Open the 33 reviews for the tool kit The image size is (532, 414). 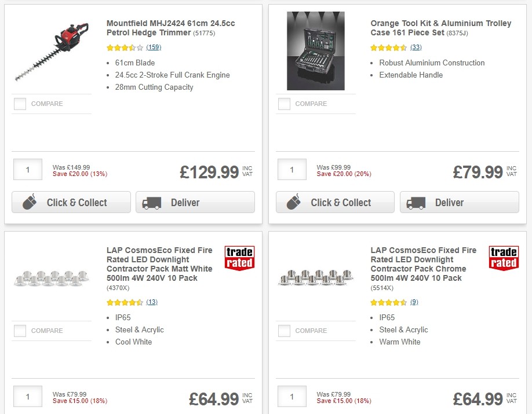click(416, 47)
